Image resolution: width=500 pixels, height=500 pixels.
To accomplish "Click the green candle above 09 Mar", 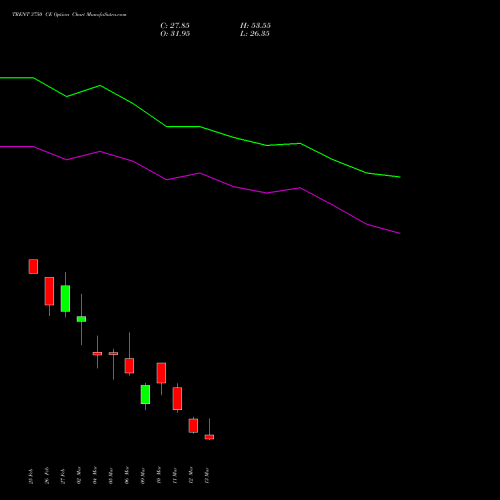I will point(145,394).
